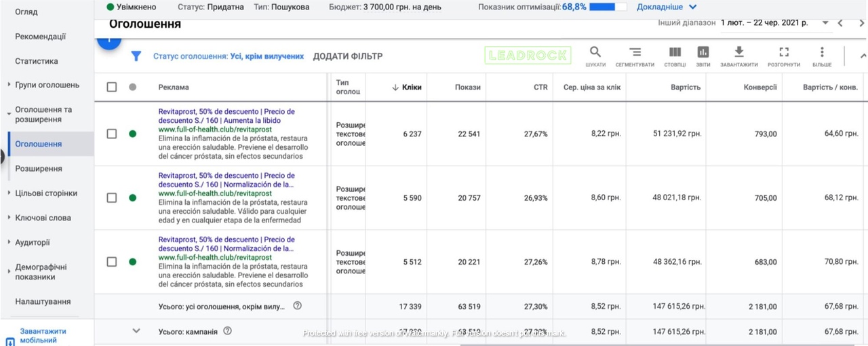Open the Сегментувати segment tool
868x346 pixels.
pyautogui.click(x=635, y=56)
